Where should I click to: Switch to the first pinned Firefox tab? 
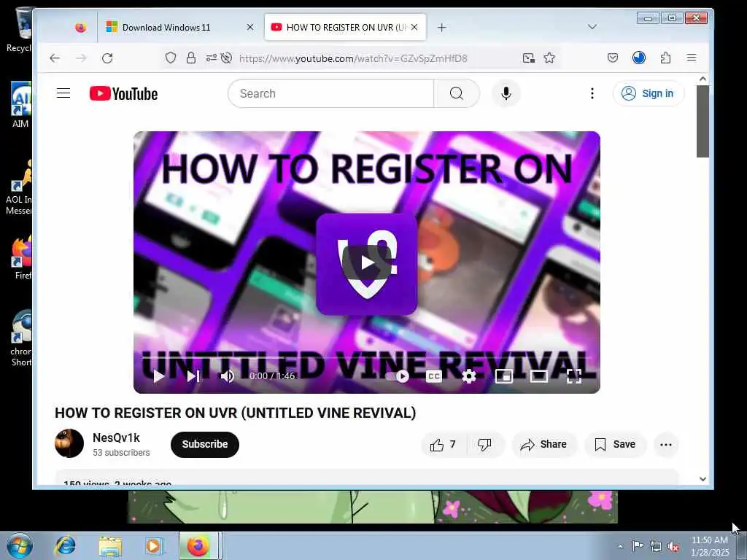click(81, 28)
